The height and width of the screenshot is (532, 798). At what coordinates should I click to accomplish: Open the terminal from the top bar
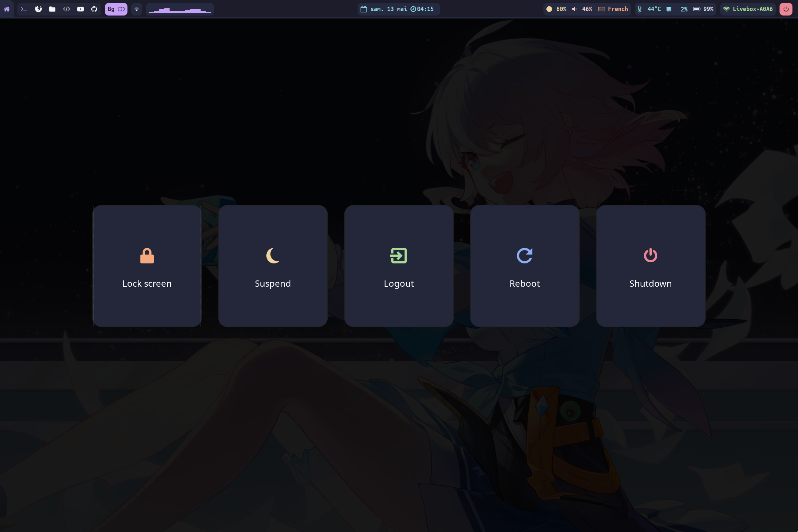[24, 9]
